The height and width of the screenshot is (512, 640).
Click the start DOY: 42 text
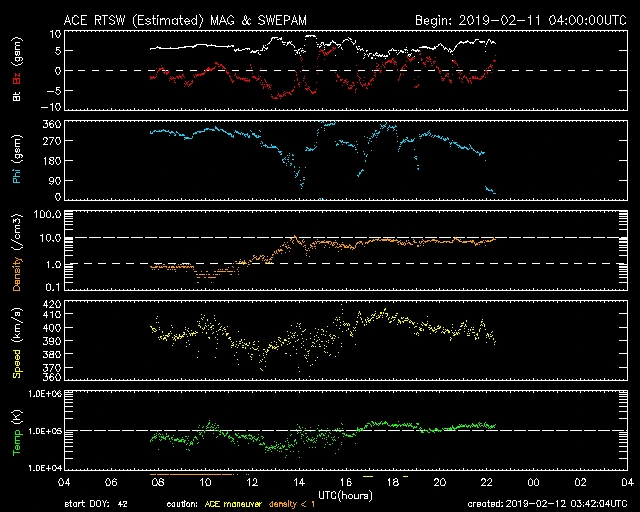point(97,504)
